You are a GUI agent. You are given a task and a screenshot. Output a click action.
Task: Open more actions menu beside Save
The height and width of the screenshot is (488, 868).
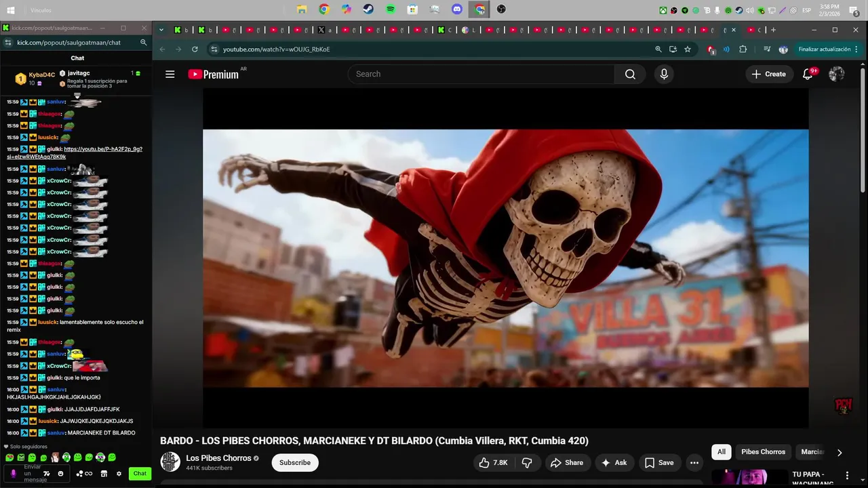click(694, 463)
